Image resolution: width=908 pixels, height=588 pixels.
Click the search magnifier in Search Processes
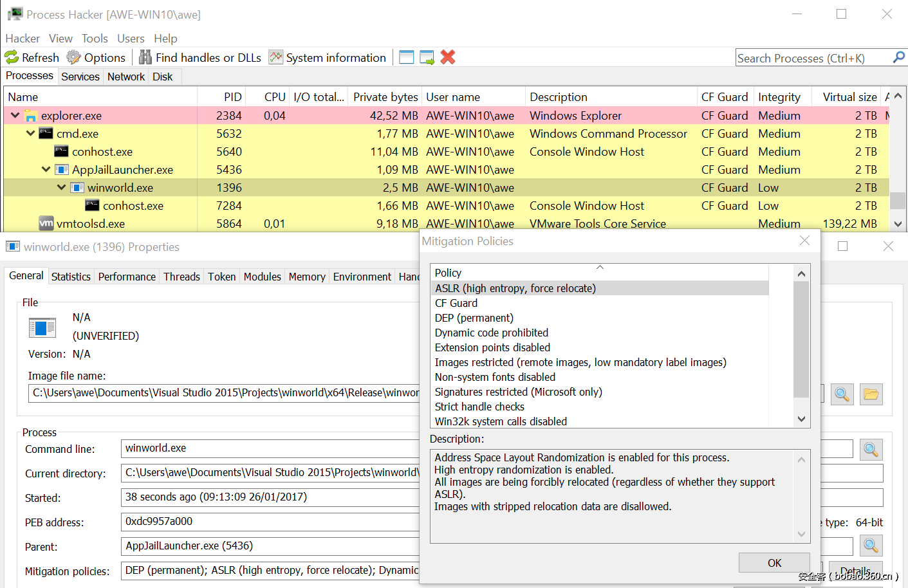click(898, 57)
